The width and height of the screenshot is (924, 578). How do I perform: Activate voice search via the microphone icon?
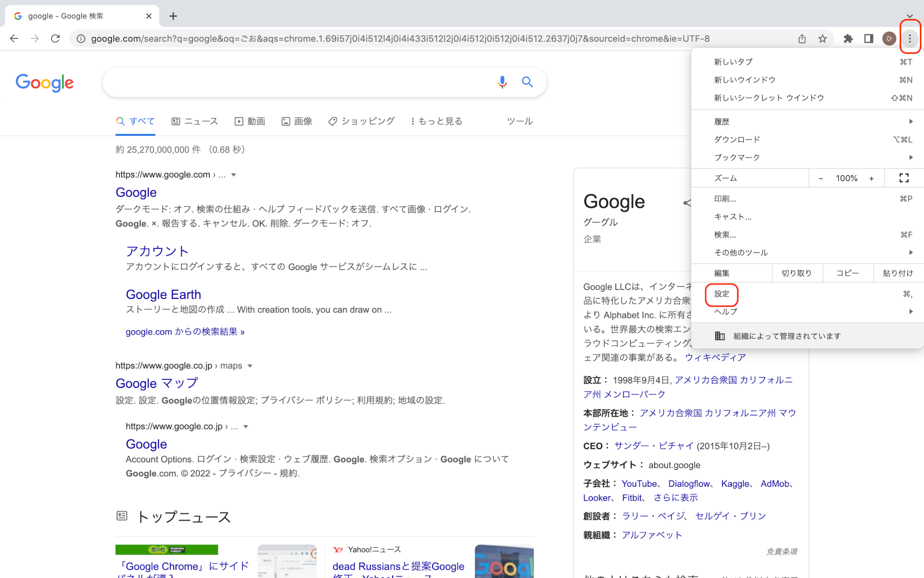(502, 82)
